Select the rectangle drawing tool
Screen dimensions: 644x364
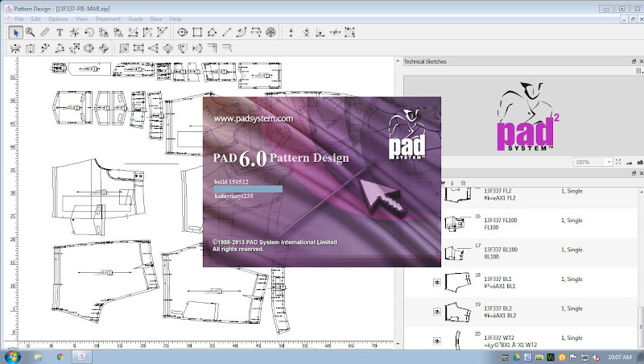(197, 32)
